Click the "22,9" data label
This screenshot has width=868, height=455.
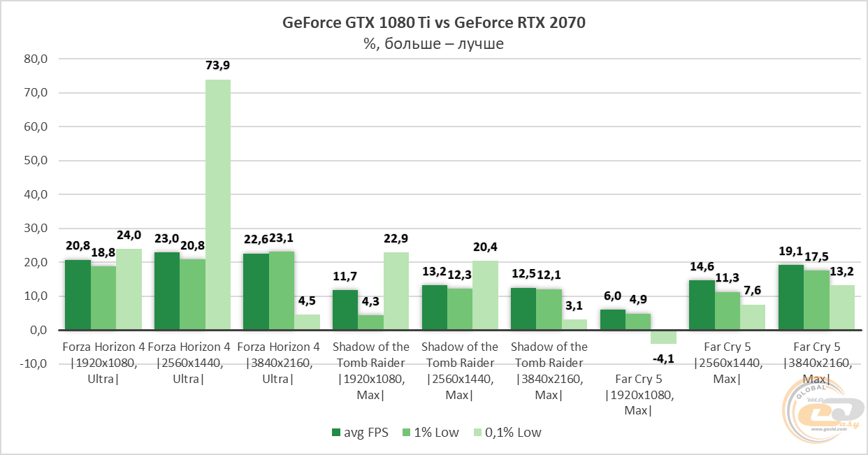point(396,239)
